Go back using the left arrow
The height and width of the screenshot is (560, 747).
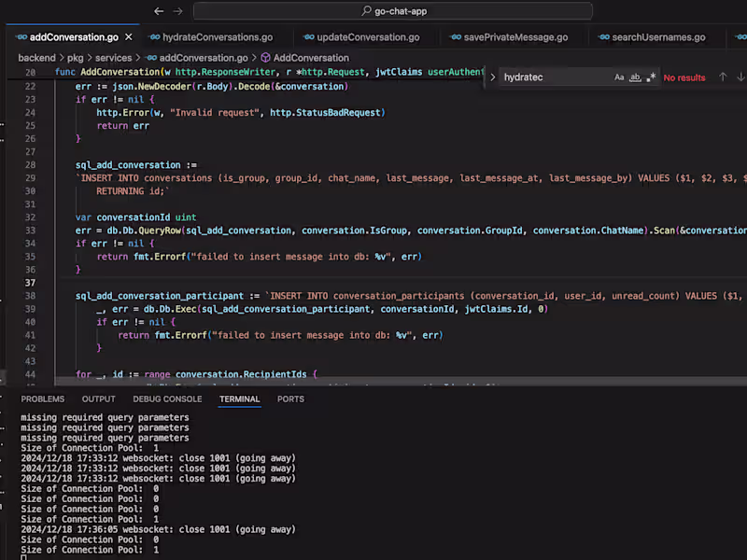coord(159,11)
